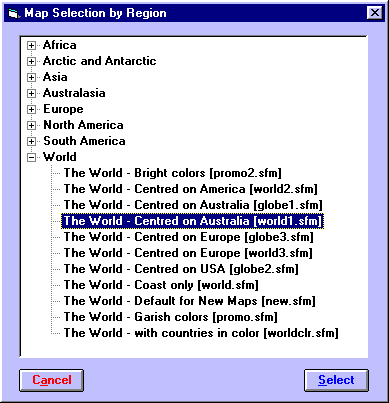Screen dimensions: 389x403
Task: Select the Australasia region label
Action: [74, 93]
